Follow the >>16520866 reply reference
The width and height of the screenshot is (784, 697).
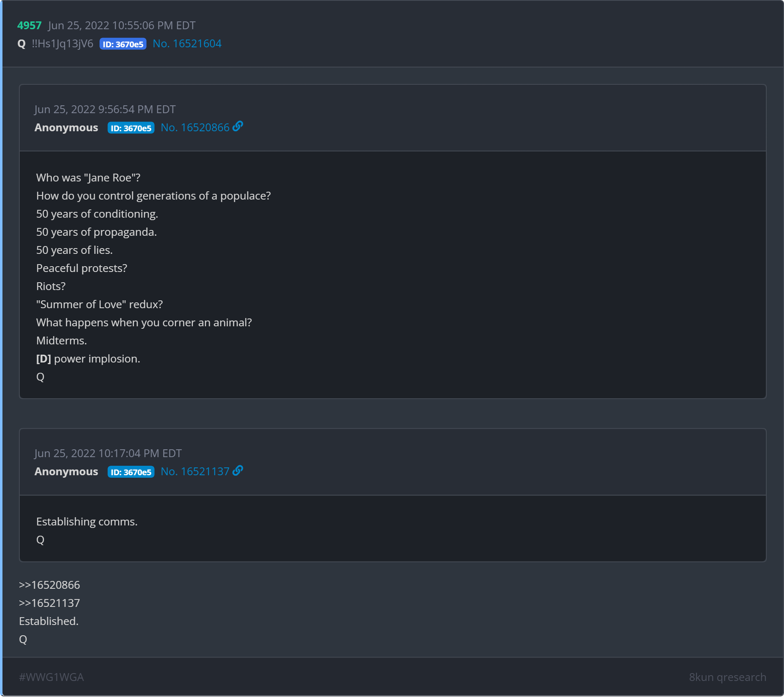point(49,585)
